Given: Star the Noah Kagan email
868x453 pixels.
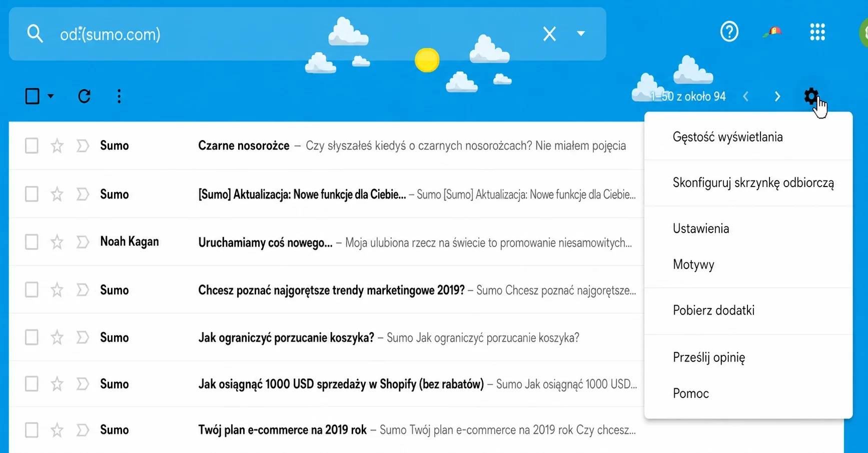Looking at the screenshot, I should tap(57, 242).
